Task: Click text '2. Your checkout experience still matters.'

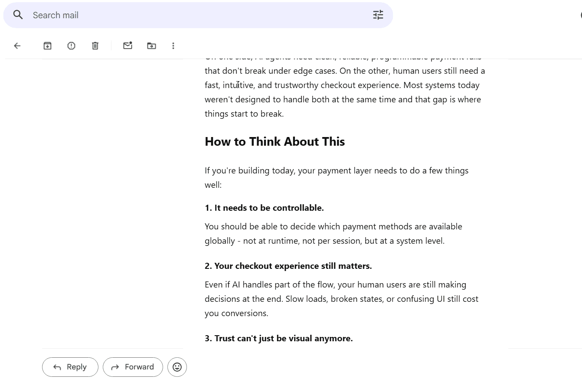Action: pos(288,266)
